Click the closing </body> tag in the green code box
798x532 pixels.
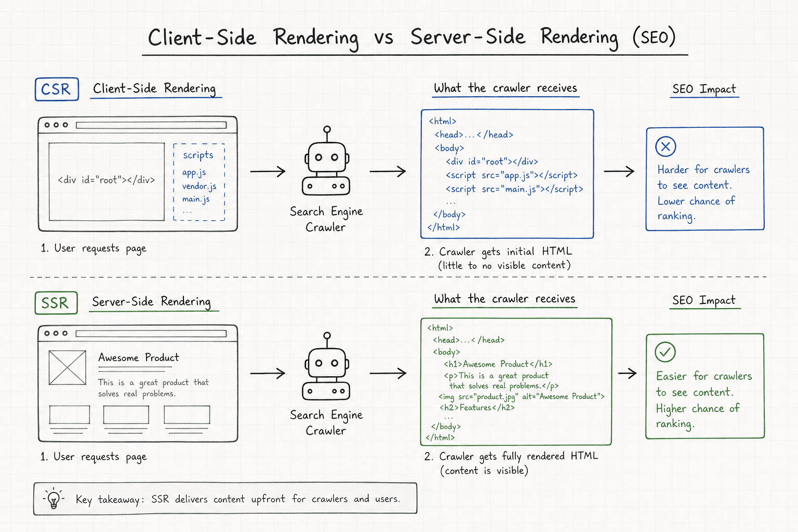[446, 427]
